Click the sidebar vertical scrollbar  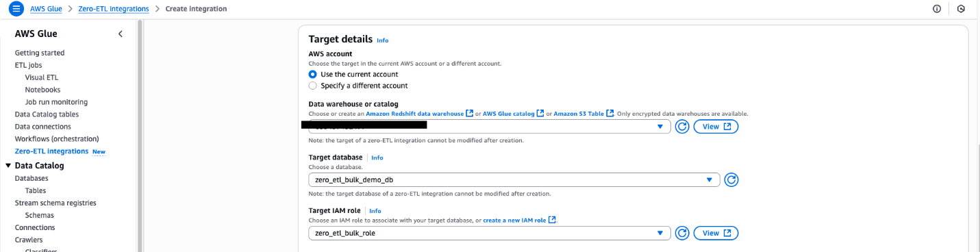[x=140, y=136]
